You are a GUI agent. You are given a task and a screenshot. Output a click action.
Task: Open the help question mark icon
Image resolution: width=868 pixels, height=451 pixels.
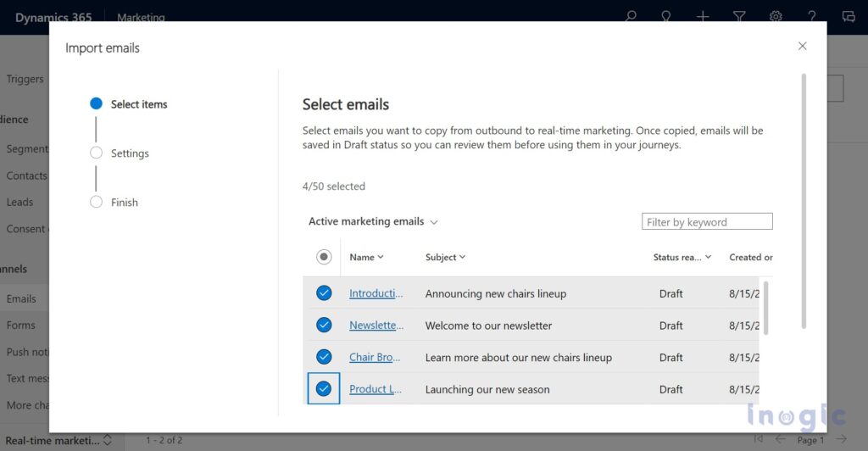(x=811, y=16)
